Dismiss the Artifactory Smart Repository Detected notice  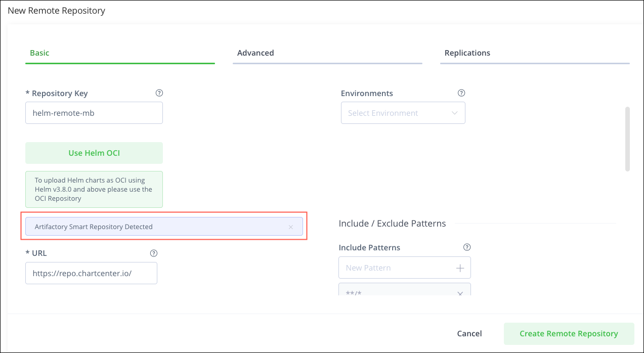point(291,227)
